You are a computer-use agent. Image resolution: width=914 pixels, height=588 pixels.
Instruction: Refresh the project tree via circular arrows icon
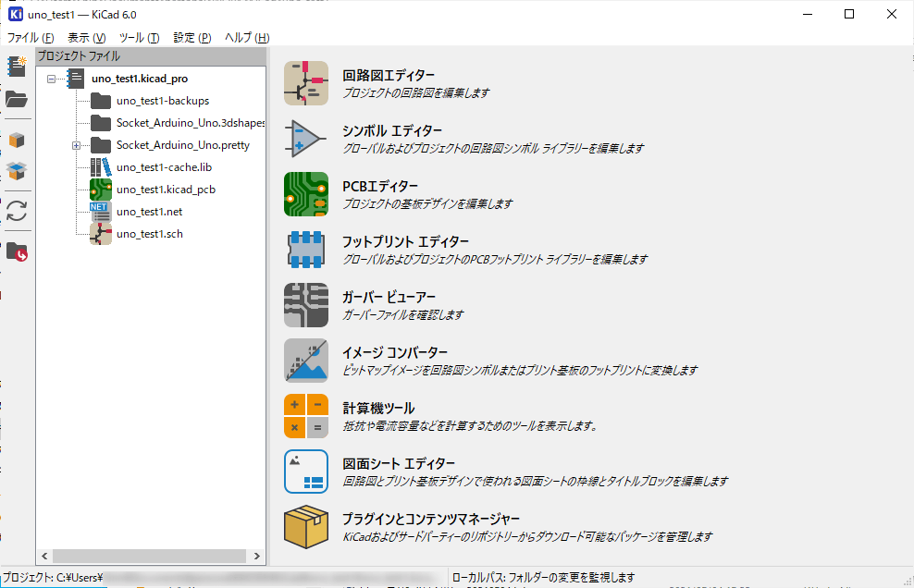17,211
